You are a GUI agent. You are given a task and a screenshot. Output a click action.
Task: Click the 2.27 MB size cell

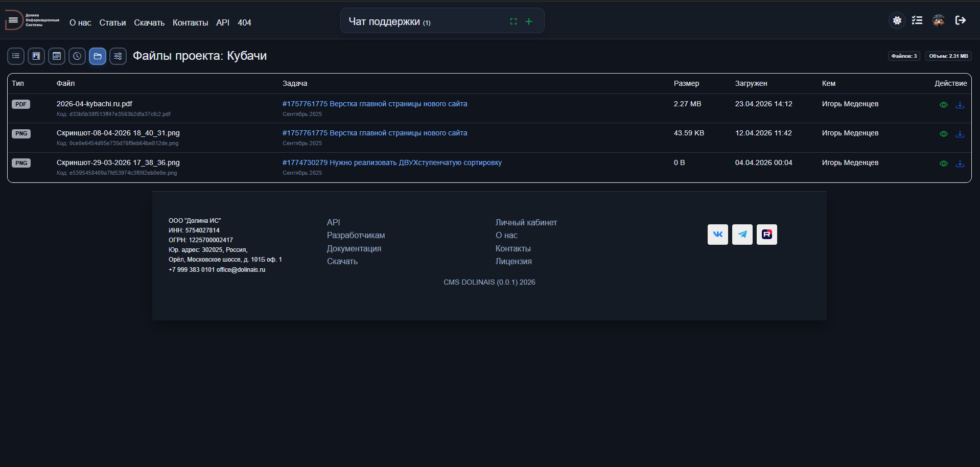[x=687, y=104]
